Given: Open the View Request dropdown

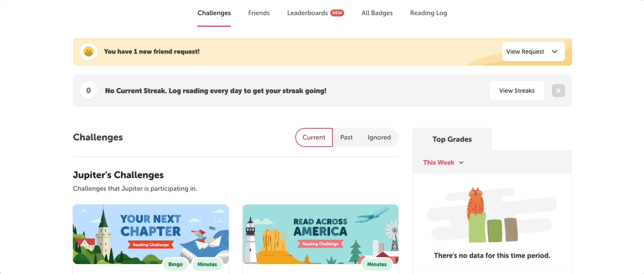Looking at the screenshot, I should click(533, 51).
